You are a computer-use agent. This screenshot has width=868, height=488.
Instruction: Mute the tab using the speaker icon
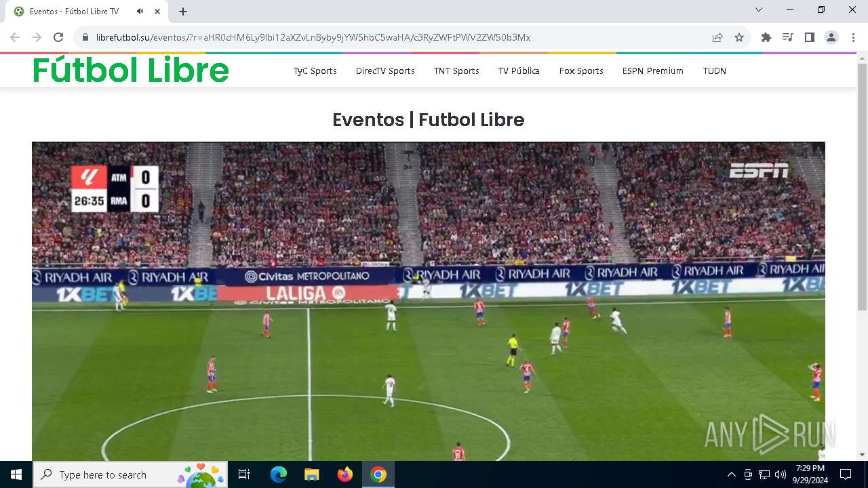coord(140,12)
